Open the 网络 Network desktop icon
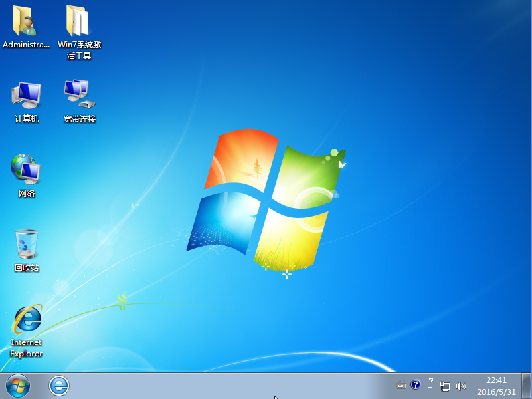Image resolution: width=532 pixels, height=399 pixels. tap(25, 168)
